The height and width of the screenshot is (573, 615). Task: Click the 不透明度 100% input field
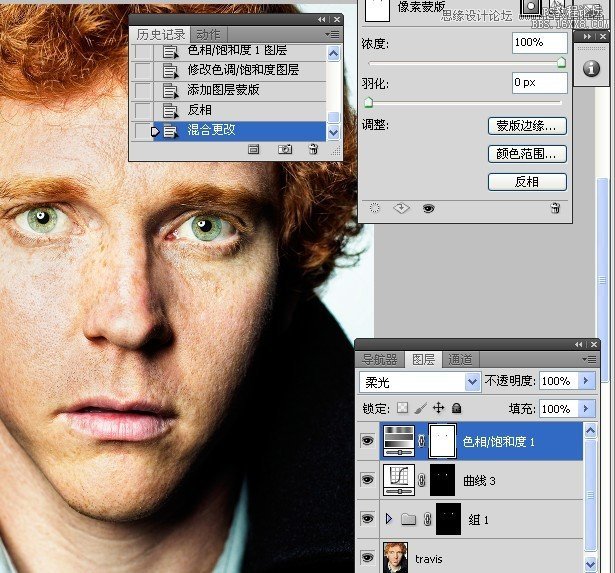(558, 380)
